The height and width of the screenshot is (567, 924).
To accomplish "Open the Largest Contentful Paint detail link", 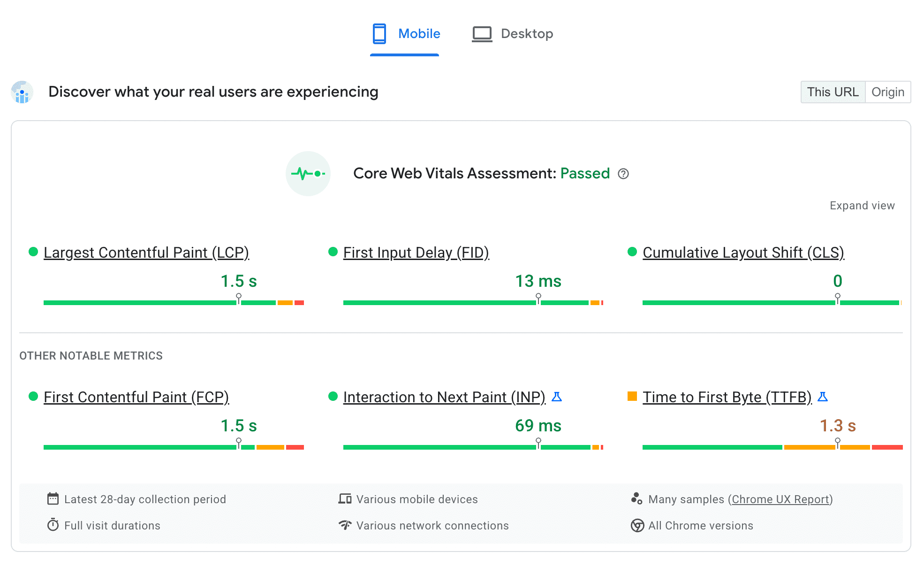I will coord(146,252).
